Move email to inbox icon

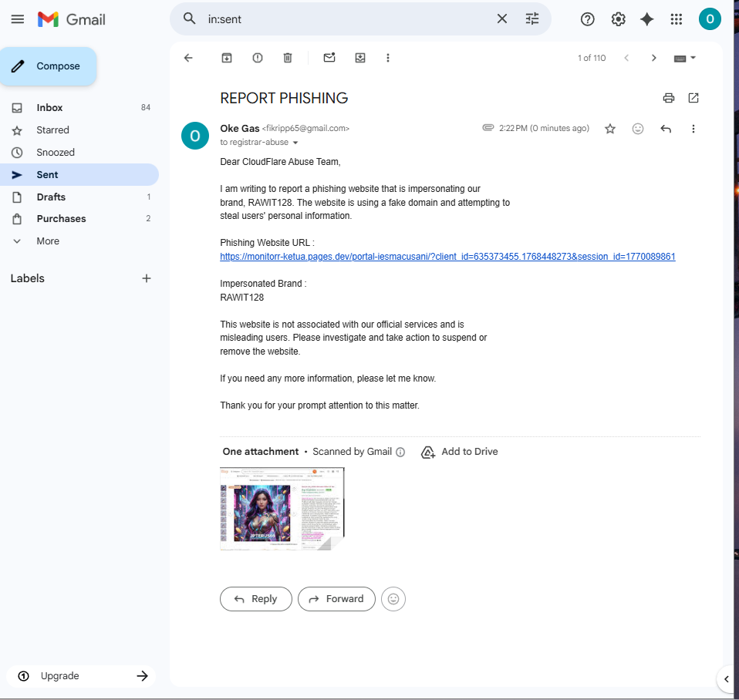360,58
